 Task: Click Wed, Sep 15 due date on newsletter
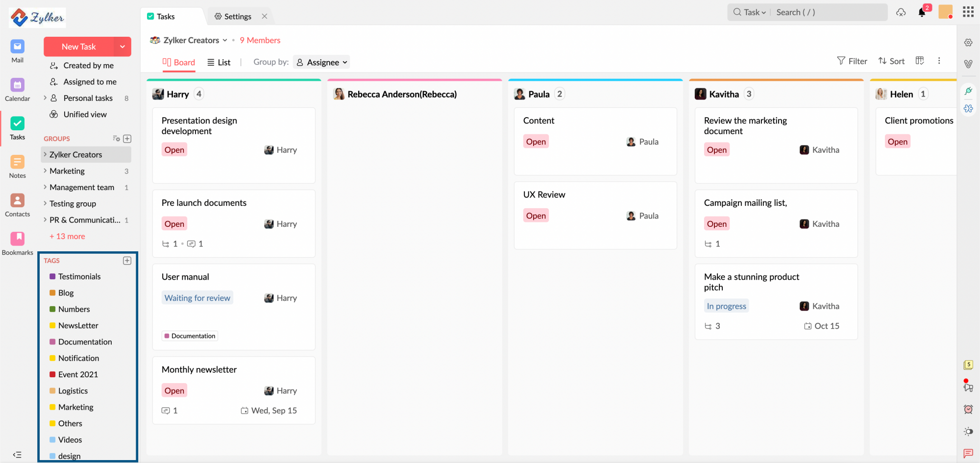pos(269,411)
